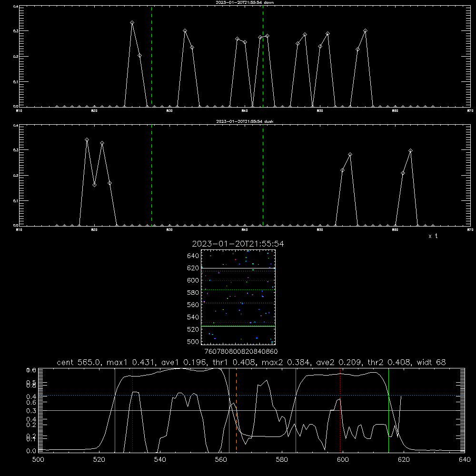Click the 640 y-axis label of the scatter image
This screenshot has height=476, width=476.
[193, 256]
